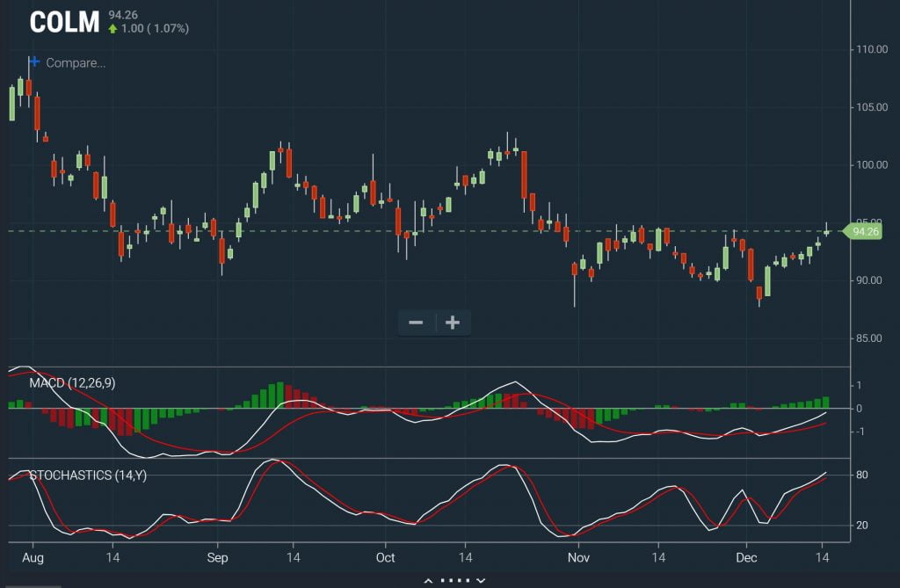Click the zoom-in plus icon on chart
Viewport: 900px width, 588px height.
(452, 323)
